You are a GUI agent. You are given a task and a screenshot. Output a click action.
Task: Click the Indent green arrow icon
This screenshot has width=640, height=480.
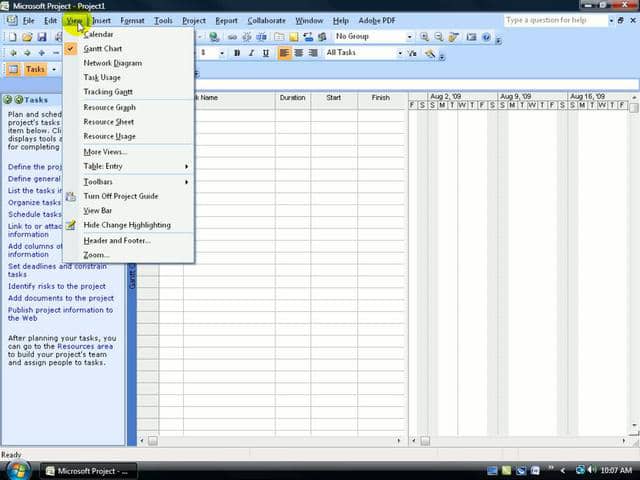coord(27,53)
